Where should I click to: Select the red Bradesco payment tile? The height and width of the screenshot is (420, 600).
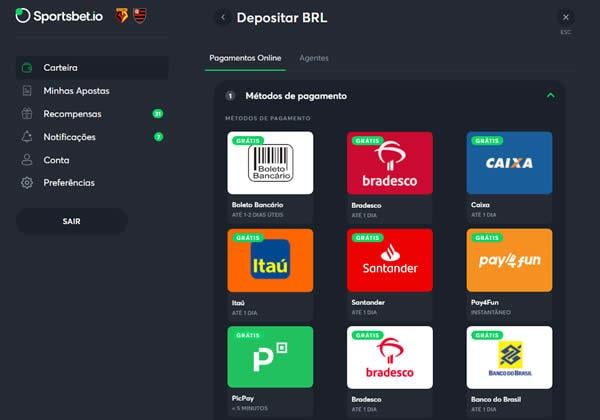tap(390, 163)
